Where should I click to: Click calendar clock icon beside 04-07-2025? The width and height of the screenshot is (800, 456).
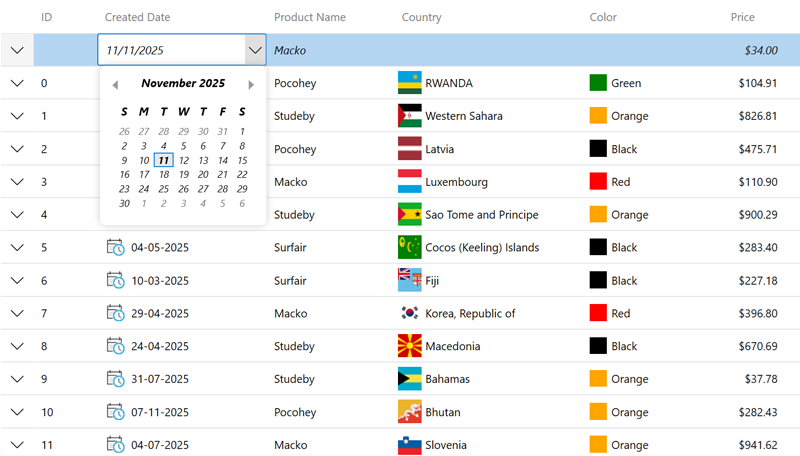[x=115, y=445]
